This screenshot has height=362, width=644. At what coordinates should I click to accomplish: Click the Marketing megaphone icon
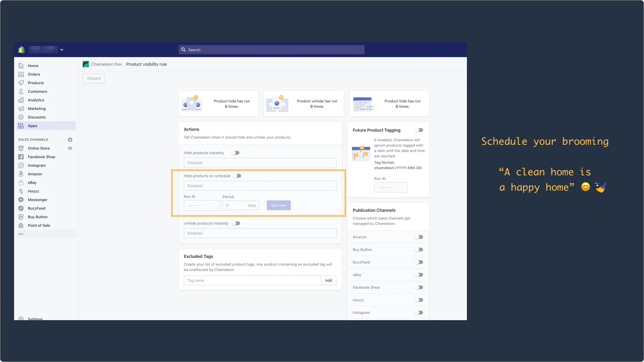click(21, 109)
